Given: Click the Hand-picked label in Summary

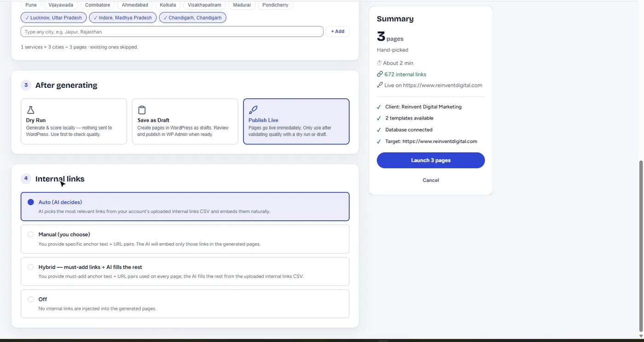Looking at the screenshot, I should (x=392, y=50).
